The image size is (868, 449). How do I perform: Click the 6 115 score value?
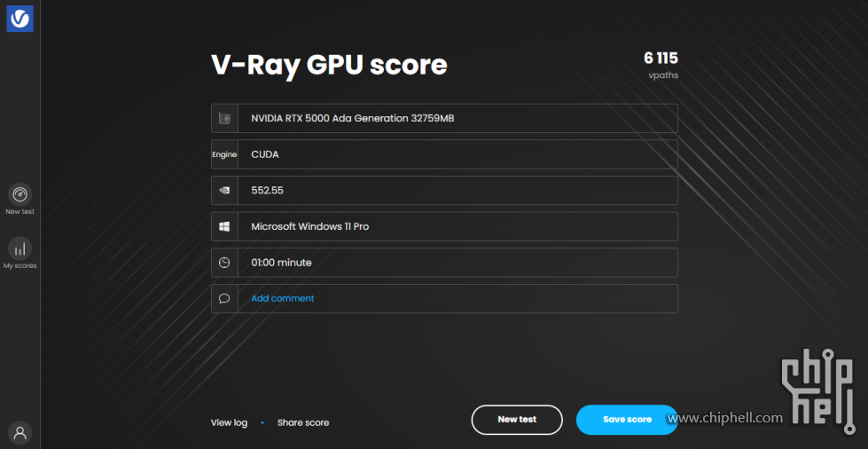pyautogui.click(x=661, y=58)
